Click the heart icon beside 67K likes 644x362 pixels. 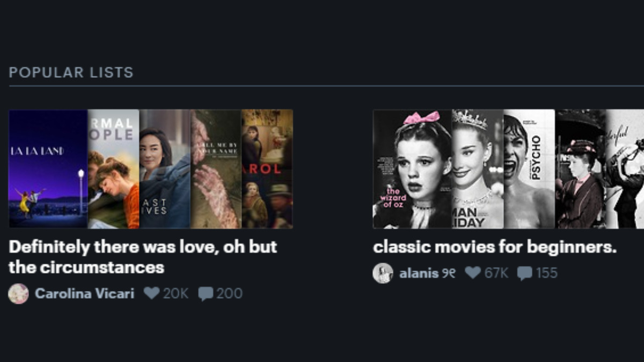click(473, 273)
